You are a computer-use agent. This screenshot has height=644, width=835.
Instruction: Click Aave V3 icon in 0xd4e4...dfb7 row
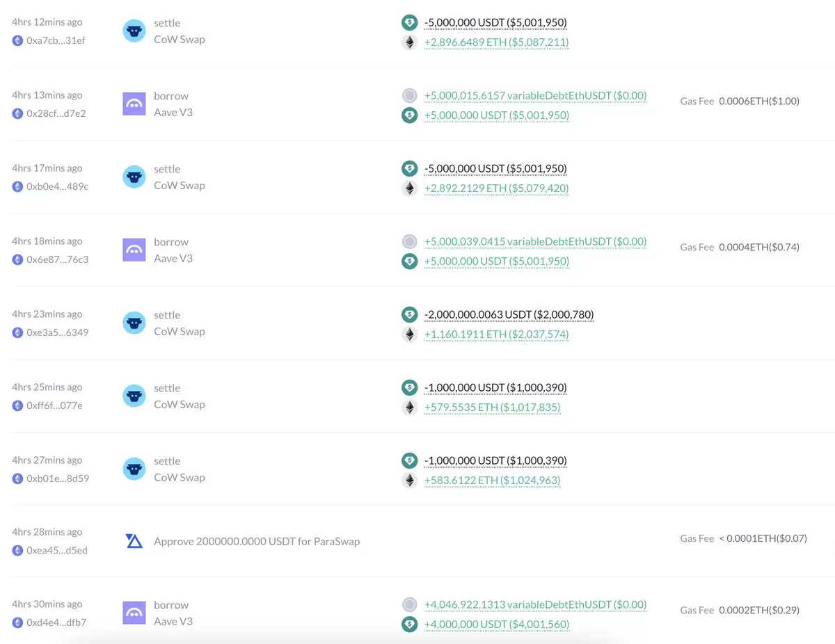click(134, 613)
